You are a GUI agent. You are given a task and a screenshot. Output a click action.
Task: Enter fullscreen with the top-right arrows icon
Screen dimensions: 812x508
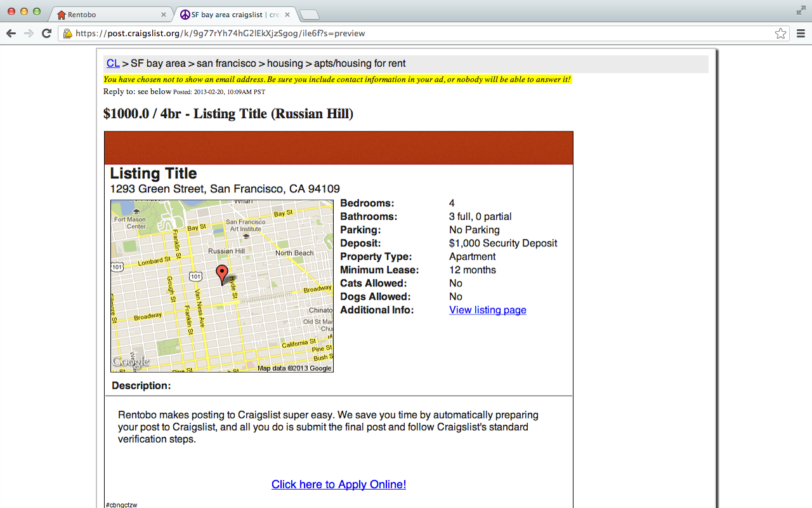(801, 10)
